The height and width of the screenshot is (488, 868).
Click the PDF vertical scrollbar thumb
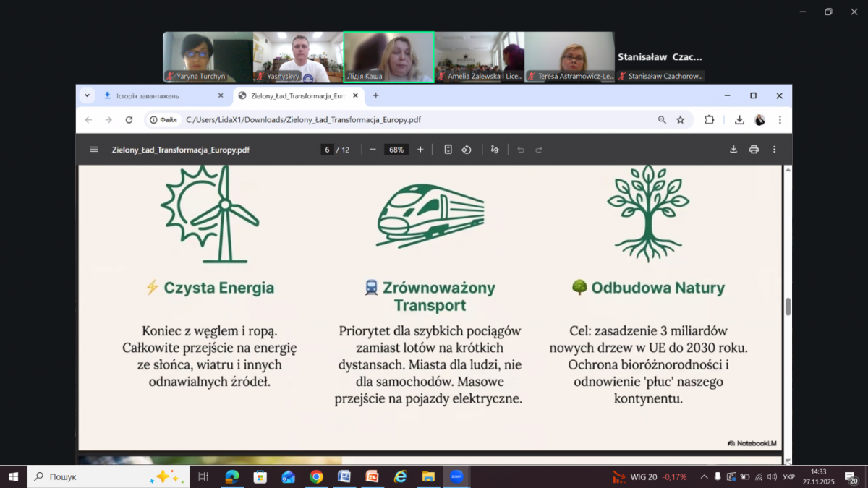click(788, 306)
